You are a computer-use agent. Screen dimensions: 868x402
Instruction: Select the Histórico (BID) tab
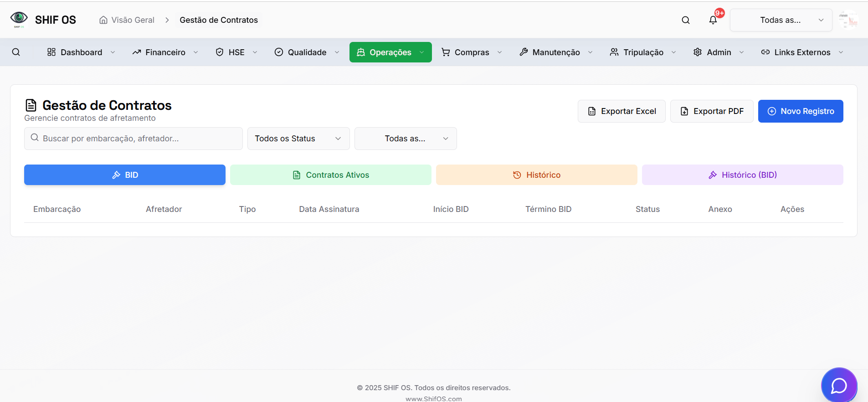[742, 175]
